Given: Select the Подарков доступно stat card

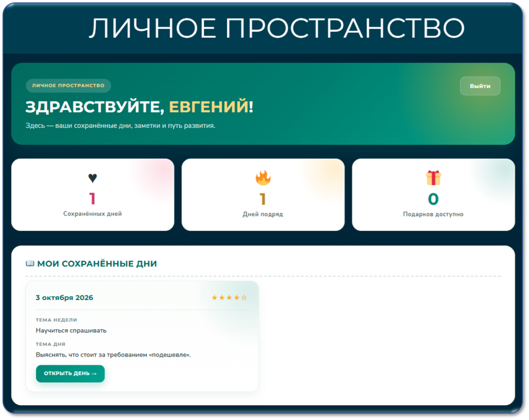Looking at the screenshot, I should pyautogui.click(x=433, y=195).
